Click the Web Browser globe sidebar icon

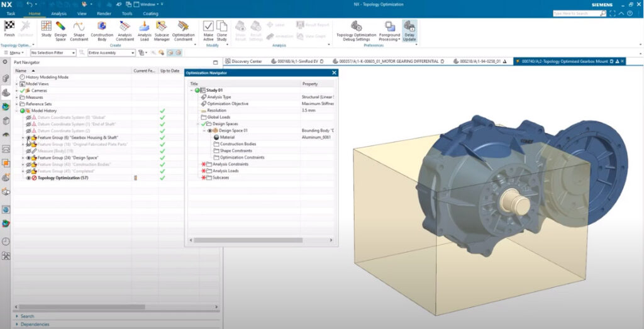point(6,209)
